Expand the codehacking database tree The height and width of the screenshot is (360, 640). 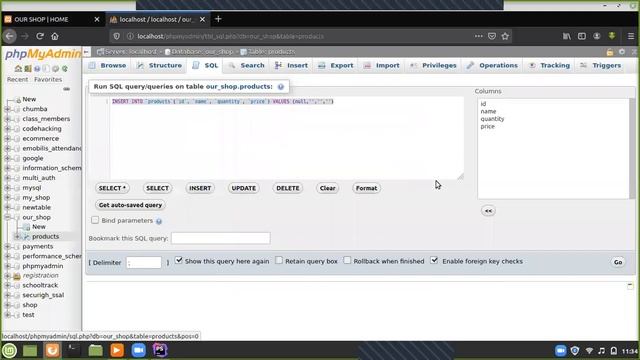7,129
